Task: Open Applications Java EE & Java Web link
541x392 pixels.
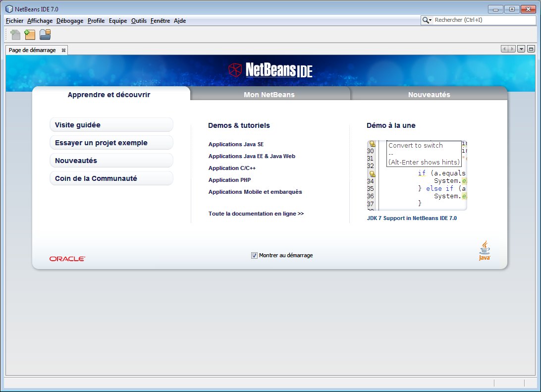Action: (x=252, y=156)
